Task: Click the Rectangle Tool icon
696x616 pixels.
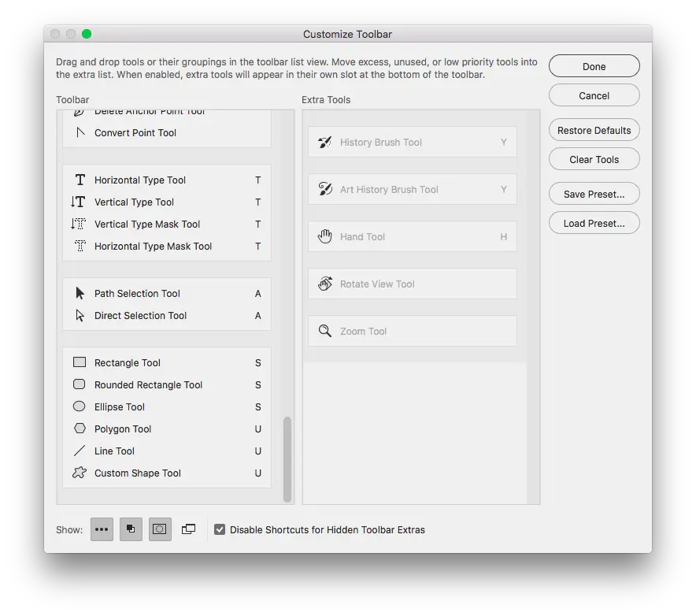Action: pyautogui.click(x=80, y=362)
